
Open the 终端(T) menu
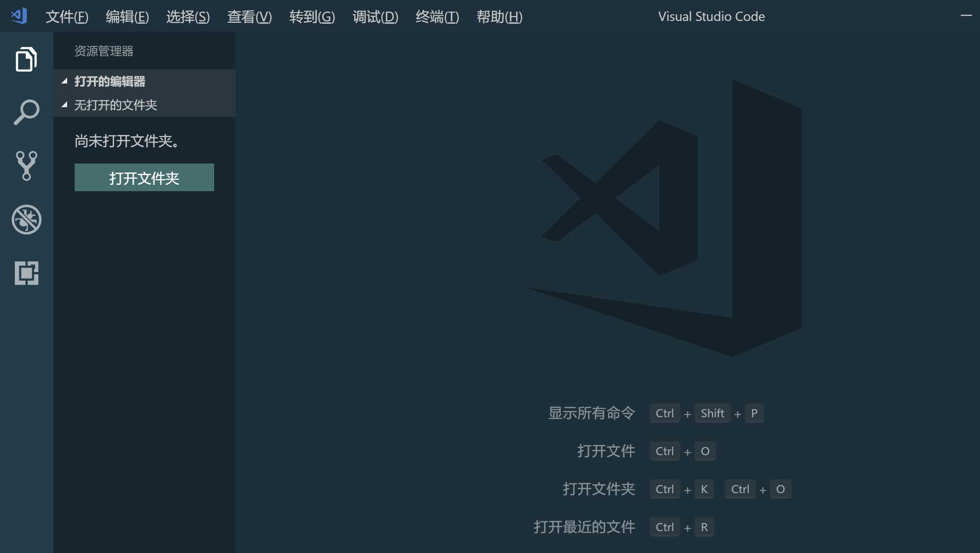click(x=437, y=17)
